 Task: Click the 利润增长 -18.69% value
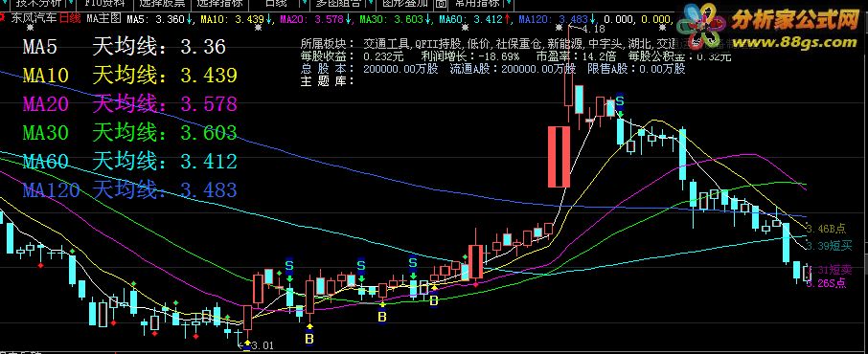click(x=470, y=55)
